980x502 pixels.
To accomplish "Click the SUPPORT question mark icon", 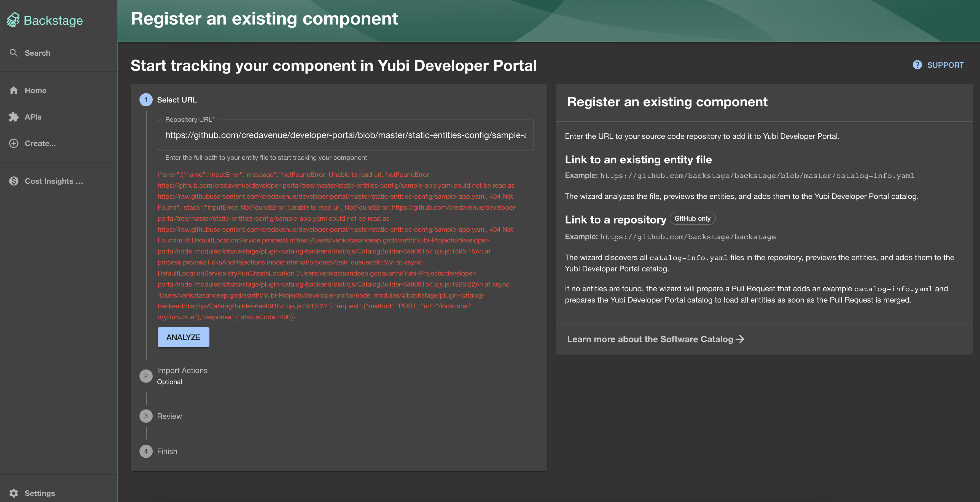I will [917, 65].
